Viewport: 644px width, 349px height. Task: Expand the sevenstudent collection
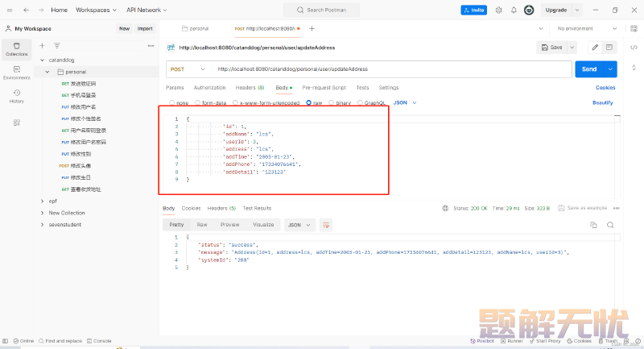click(42, 224)
